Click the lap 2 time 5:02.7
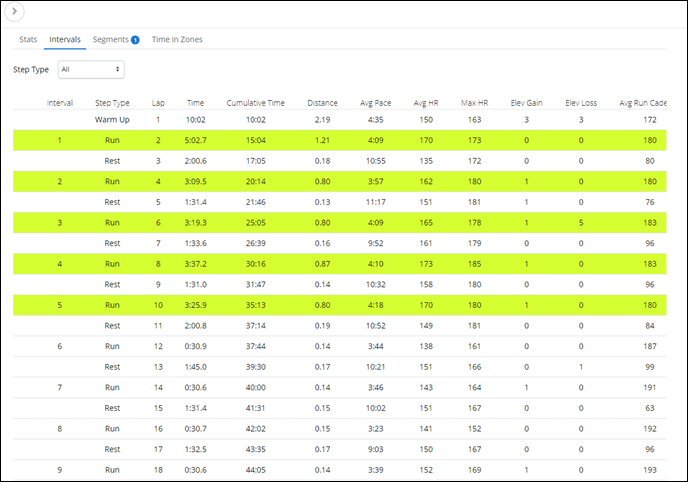The width and height of the screenshot is (688, 482). pyautogui.click(x=195, y=140)
